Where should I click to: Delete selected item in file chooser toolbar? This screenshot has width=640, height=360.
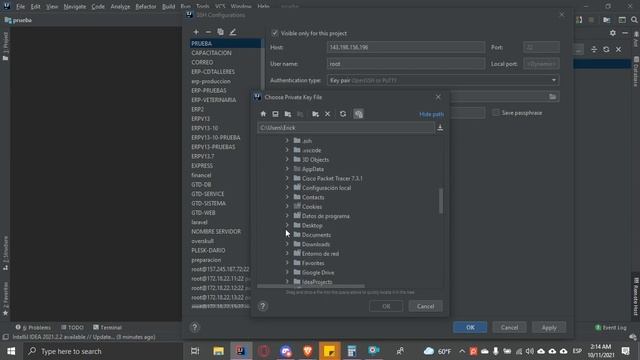tap(327, 114)
